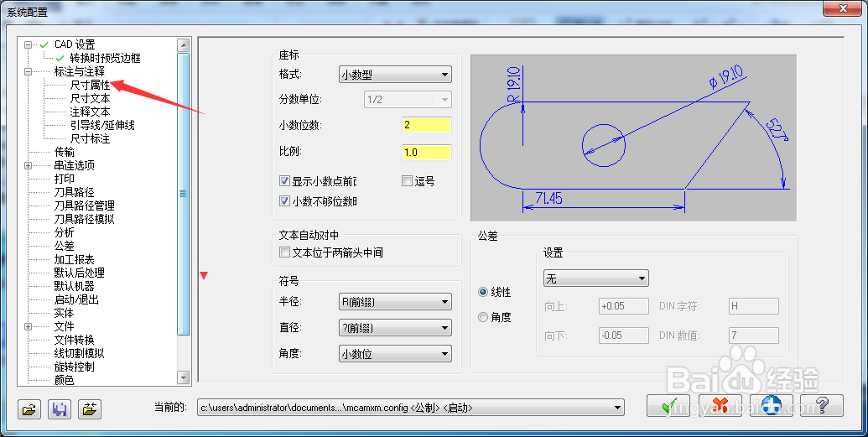Select 尺寸属性 in the tree
Screen dimensions: 868x437
tap(90, 86)
